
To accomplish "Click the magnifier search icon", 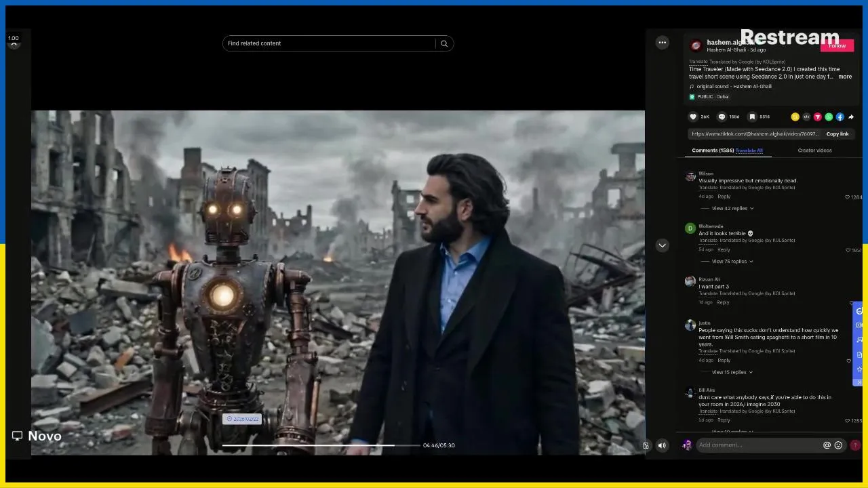I will tap(444, 43).
